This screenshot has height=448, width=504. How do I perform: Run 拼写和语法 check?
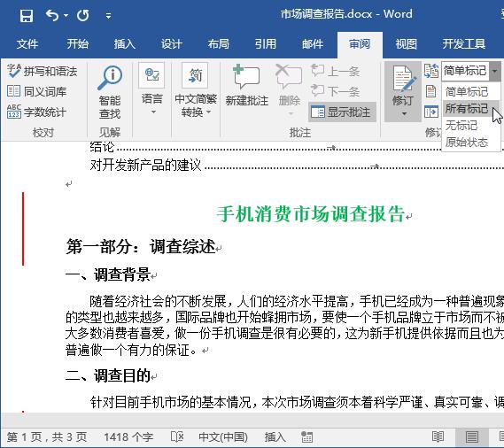(x=43, y=71)
